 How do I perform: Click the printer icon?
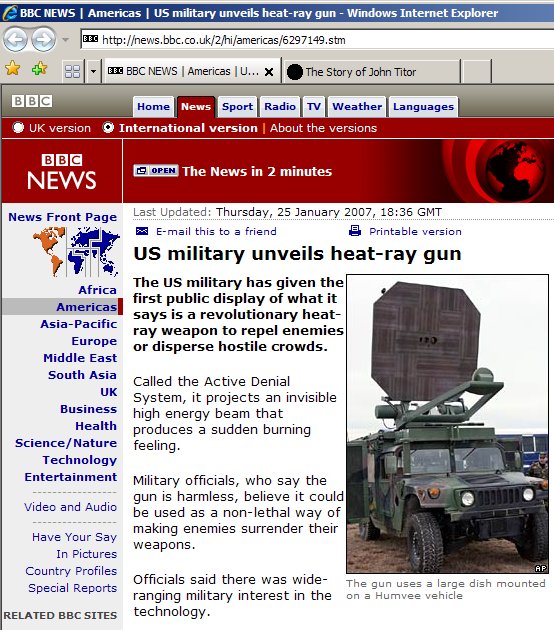(x=355, y=231)
